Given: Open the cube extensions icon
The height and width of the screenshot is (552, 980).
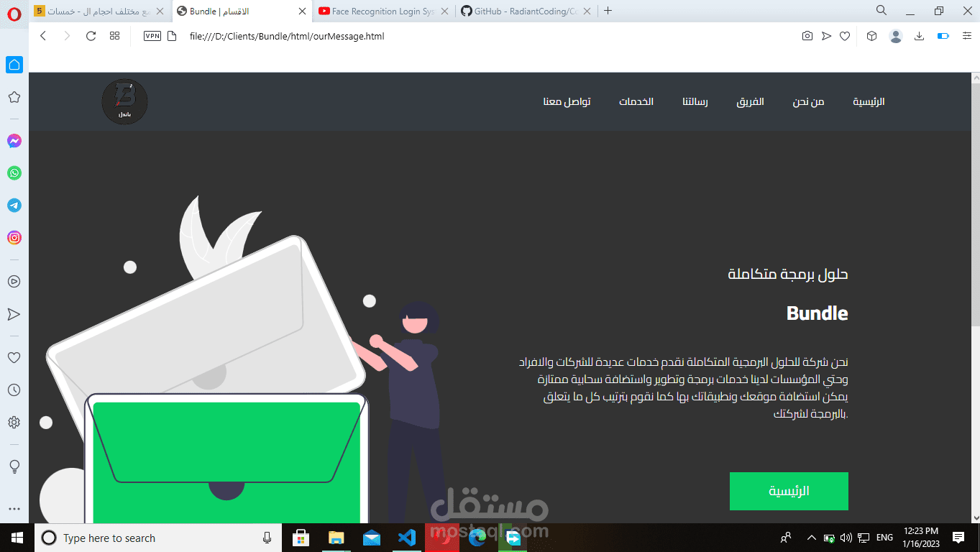Looking at the screenshot, I should [871, 36].
